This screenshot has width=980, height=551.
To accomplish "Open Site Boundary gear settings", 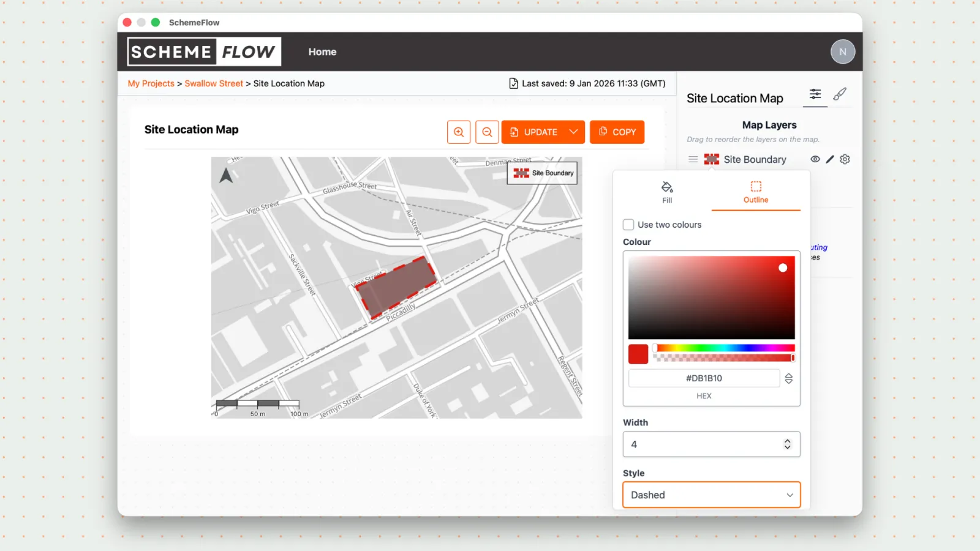I will pyautogui.click(x=845, y=159).
